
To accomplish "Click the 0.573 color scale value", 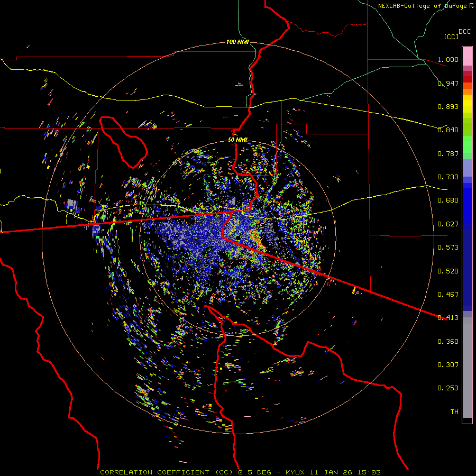I will pos(448,248).
